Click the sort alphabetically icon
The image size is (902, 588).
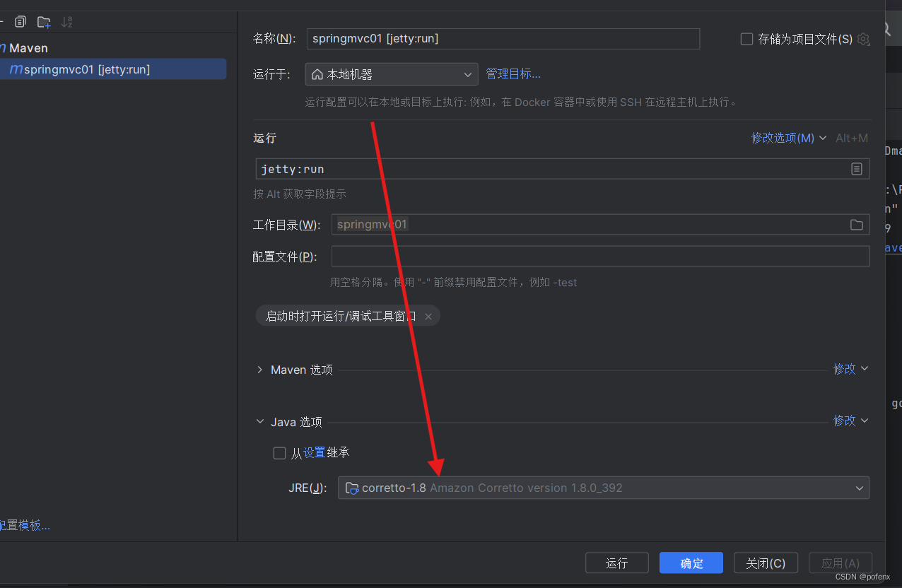[x=66, y=22]
